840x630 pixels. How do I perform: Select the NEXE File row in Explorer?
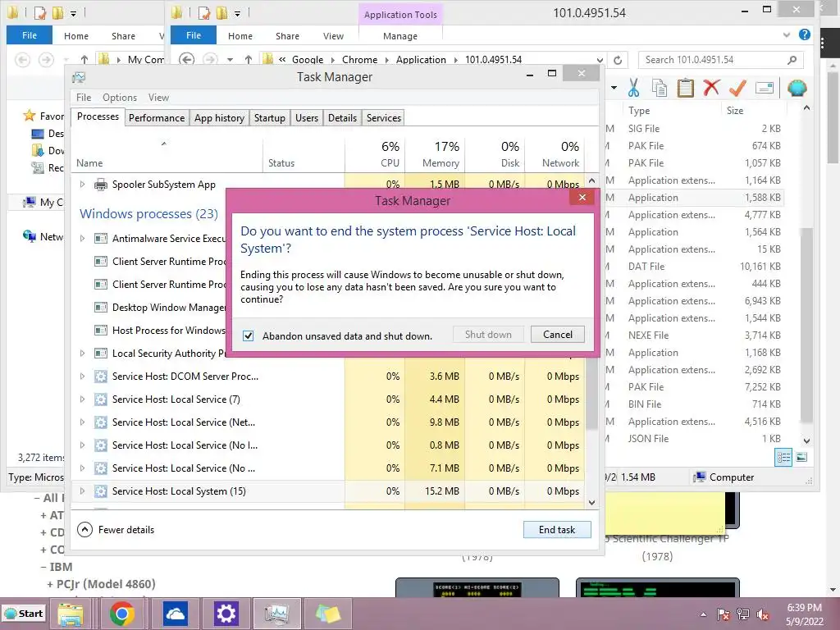coord(694,336)
